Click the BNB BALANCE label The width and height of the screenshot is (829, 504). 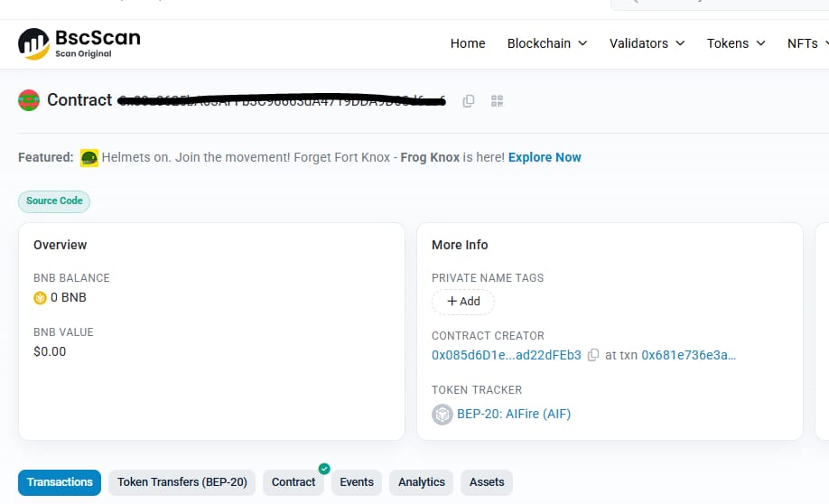[71, 278]
